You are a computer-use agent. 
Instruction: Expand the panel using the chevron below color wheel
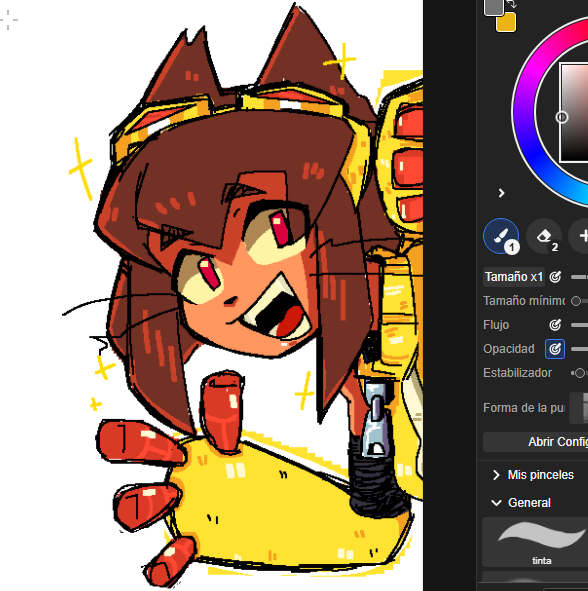[x=501, y=193]
